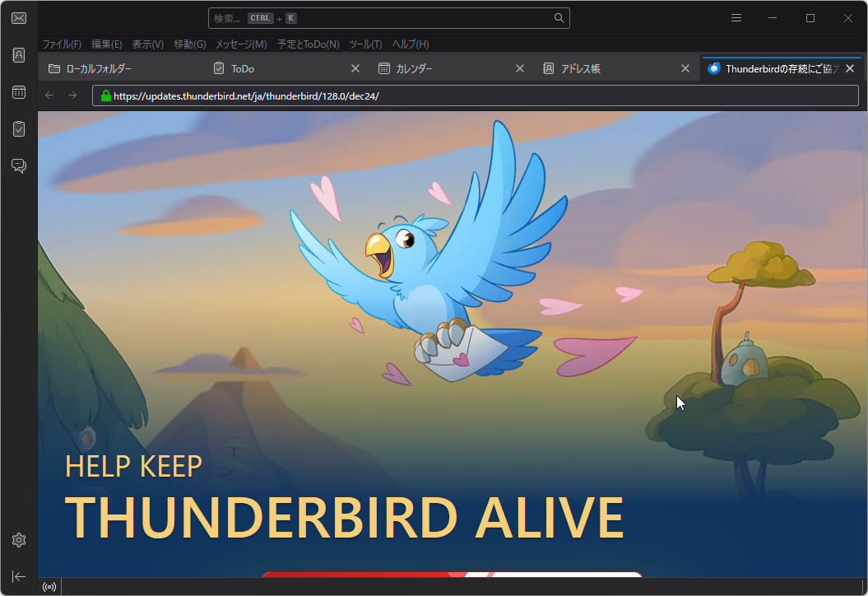Image resolution: width=868 pixels, height=596 pixels.
Task: Click the THUNDERBIRD ALIVE headline
Action: (x=345, y=517)
